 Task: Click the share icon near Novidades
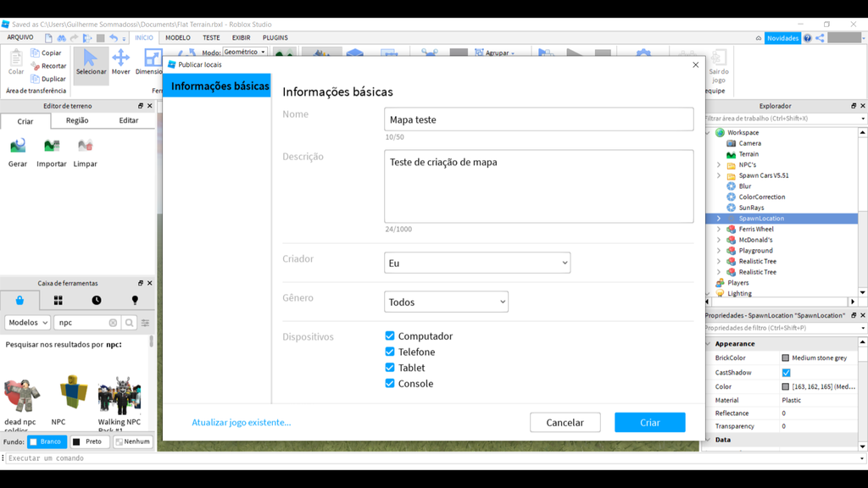(820, 38)
